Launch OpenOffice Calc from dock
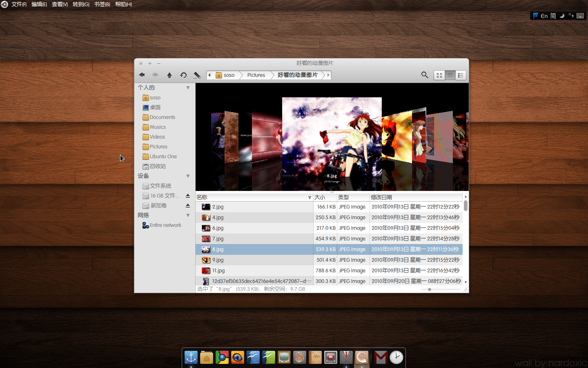The height and width of the screenshot is (368, 588). (x=269, y=357)
